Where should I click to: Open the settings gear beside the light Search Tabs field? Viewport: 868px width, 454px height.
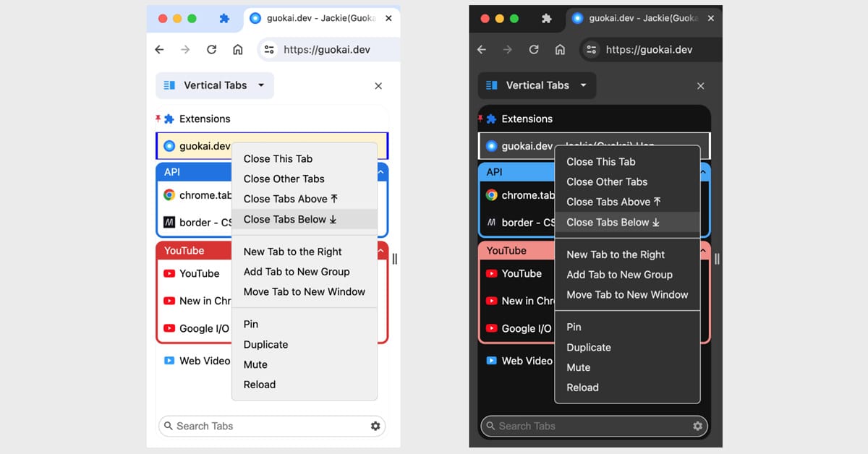click(375, 426)
